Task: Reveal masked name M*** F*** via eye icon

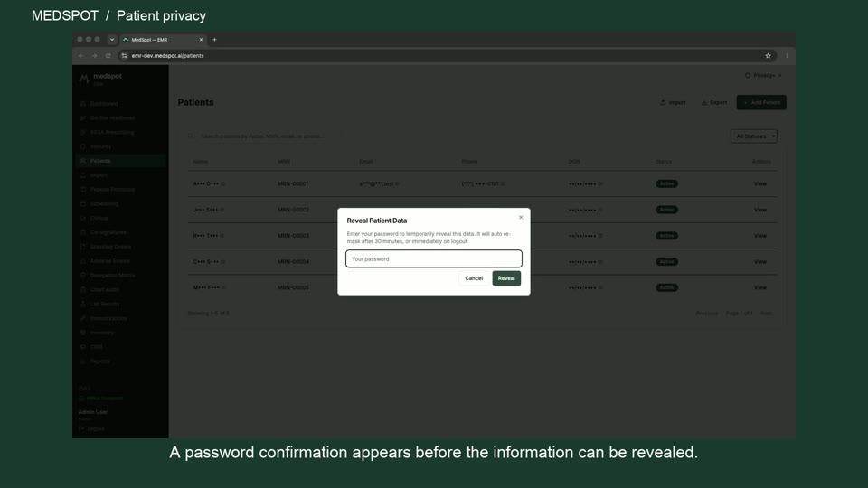Action: 223,287
